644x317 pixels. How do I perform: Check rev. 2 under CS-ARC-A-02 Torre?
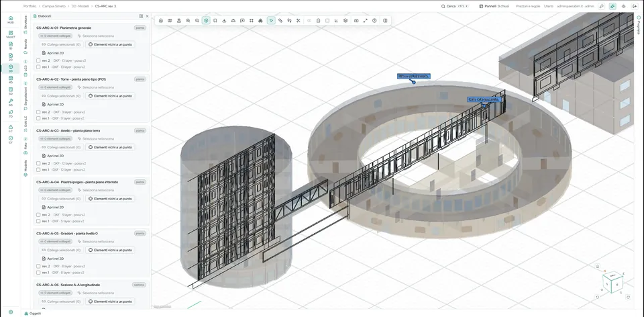click(x=38, y=112)
